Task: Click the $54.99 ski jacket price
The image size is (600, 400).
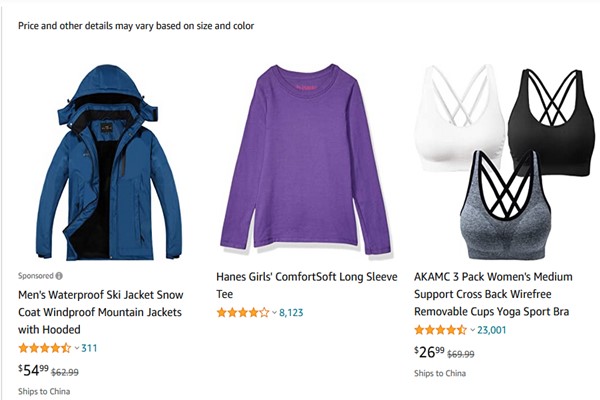Action: click(x=33, y=371)
